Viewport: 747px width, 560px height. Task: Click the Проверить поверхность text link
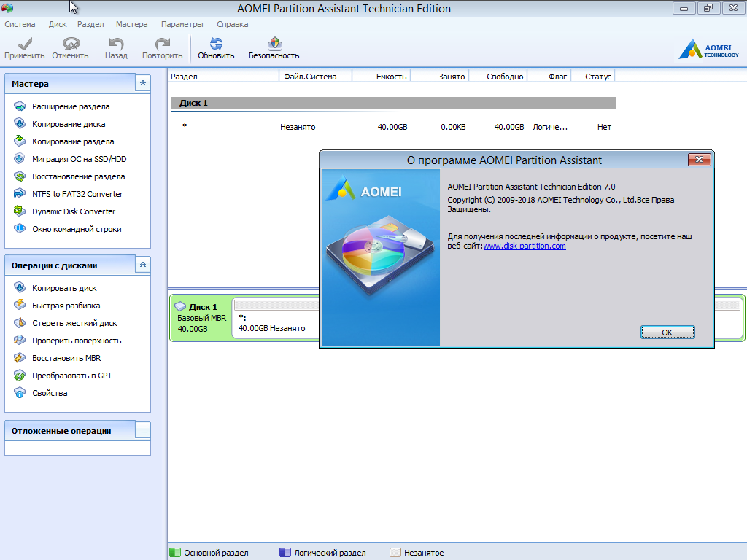coord(77,341)
